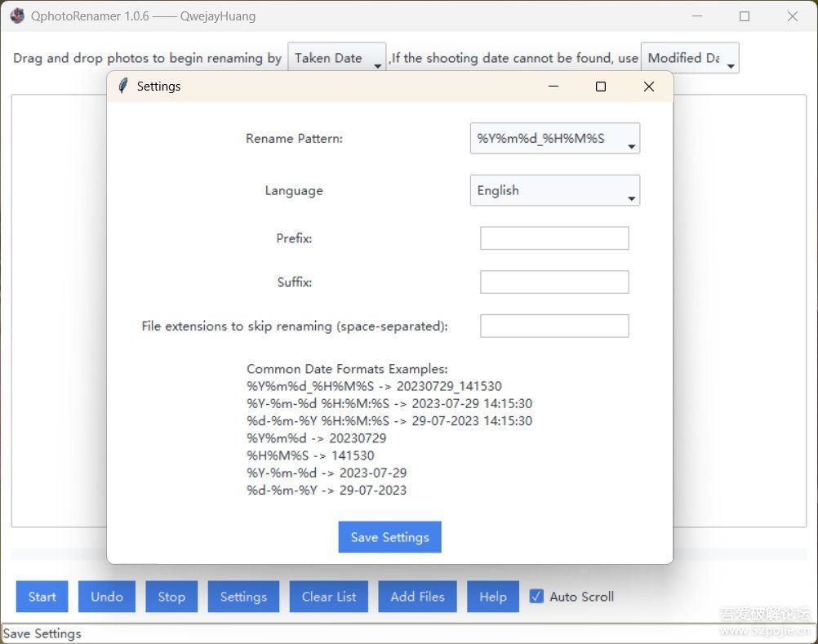
Task: Click the Suffix label
Action: [x=295, y=282]
